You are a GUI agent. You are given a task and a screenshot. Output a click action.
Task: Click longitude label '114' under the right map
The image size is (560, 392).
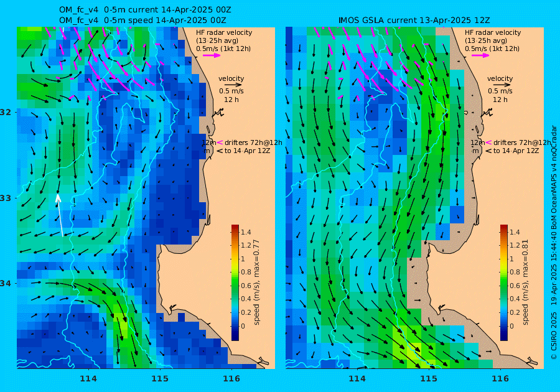click(x=357, y=379)
